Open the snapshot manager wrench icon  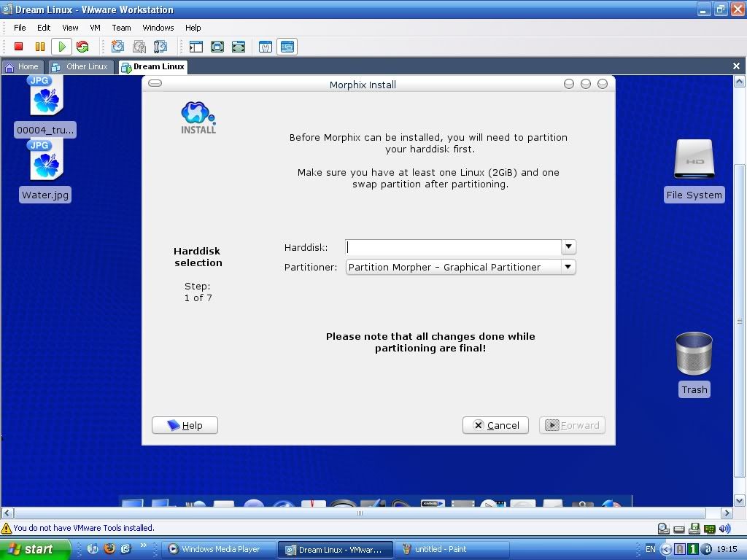click(x=160, y=47)
